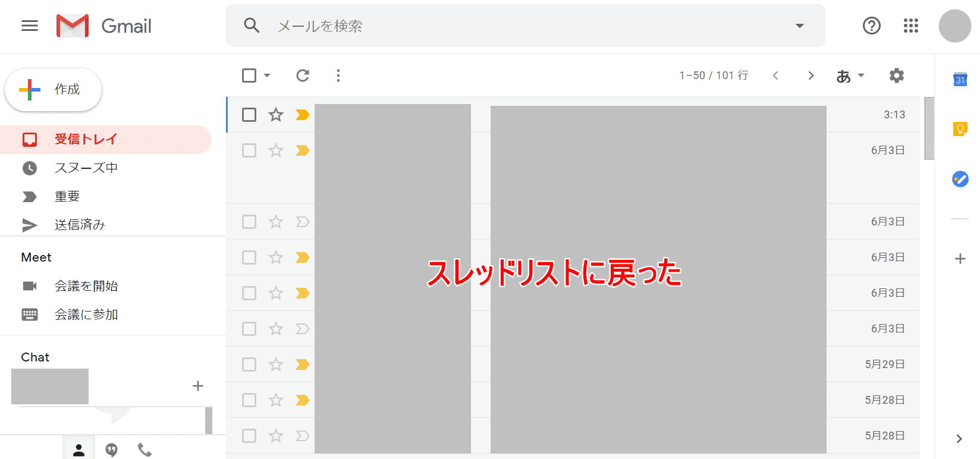This screenshot has height=459, width=980.
Task: Switch to Hangouts conversations tab
Action: (111, 450)
